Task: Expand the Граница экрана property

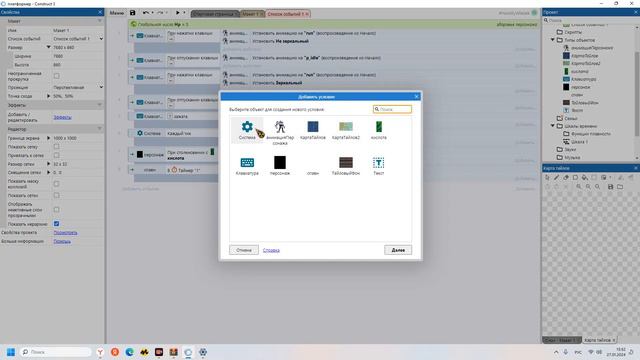Action: pyautogui.click(x=49, y=138)
